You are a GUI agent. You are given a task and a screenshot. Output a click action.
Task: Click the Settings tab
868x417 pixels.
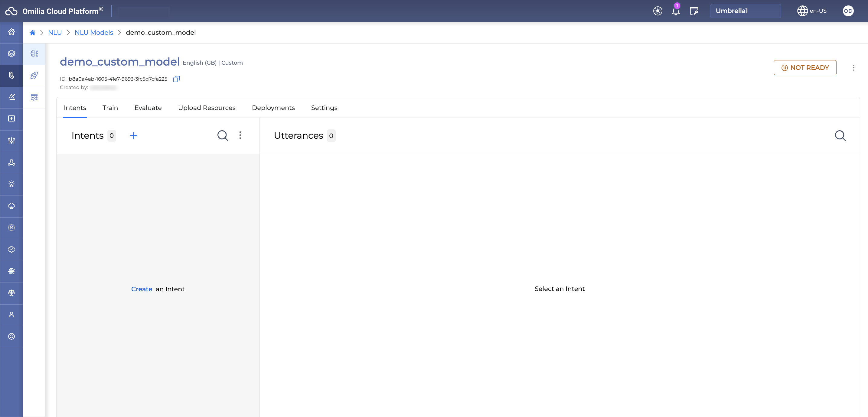324,108
